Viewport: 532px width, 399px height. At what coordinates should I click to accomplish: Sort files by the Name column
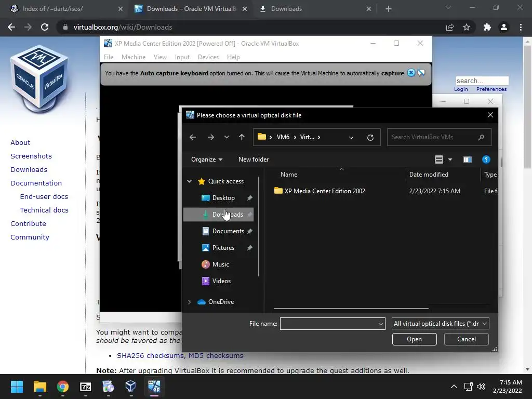pyautogui.click(x=289, y=175)
